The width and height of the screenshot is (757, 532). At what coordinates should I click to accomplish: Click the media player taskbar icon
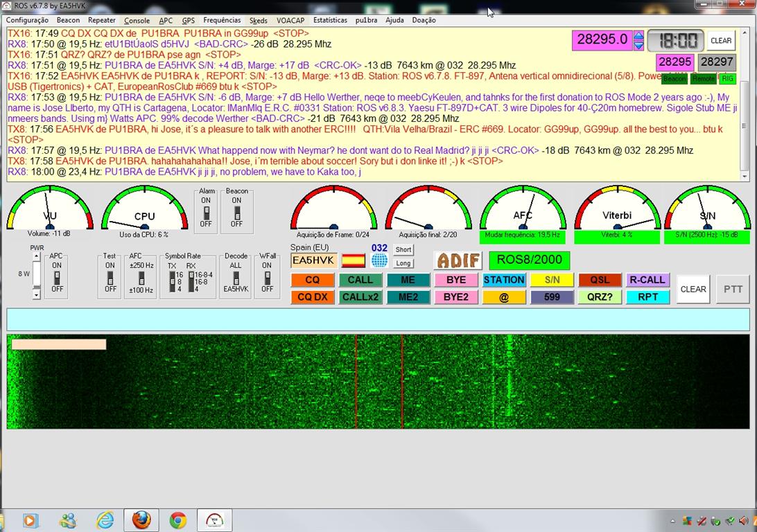(x=30, y=521)
